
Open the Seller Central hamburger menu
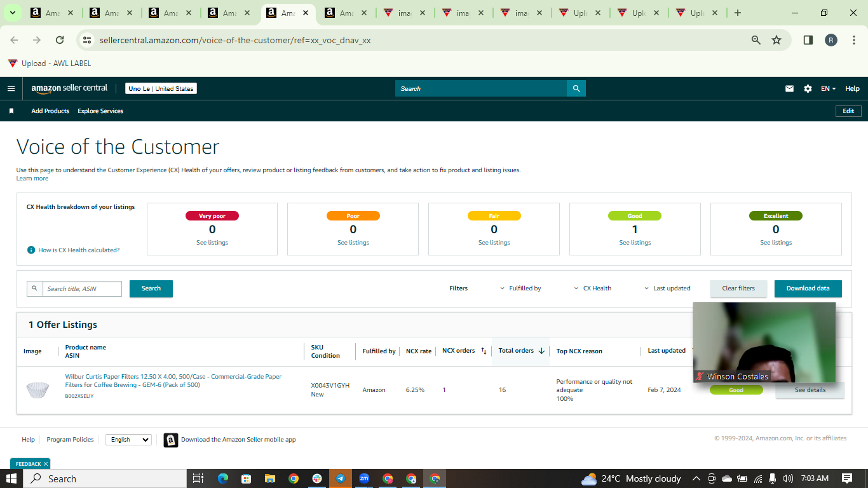click(11, 89)
